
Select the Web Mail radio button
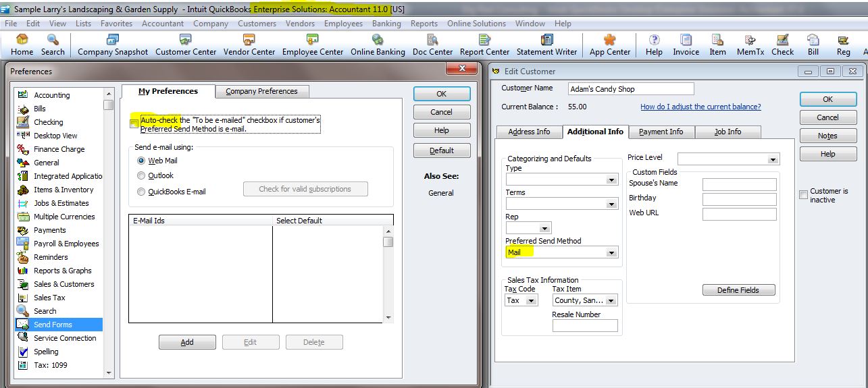[x=141, y=161]
